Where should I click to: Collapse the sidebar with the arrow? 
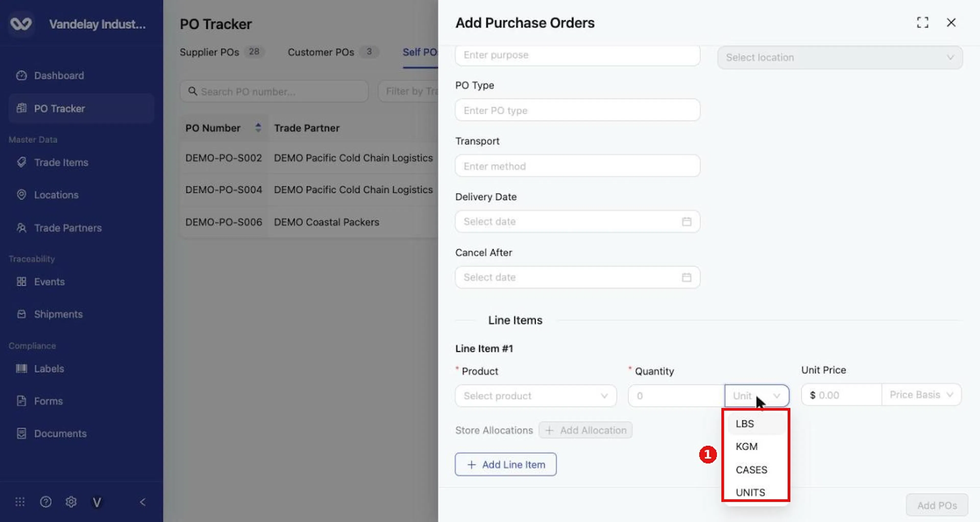click(x=143, y=502)
